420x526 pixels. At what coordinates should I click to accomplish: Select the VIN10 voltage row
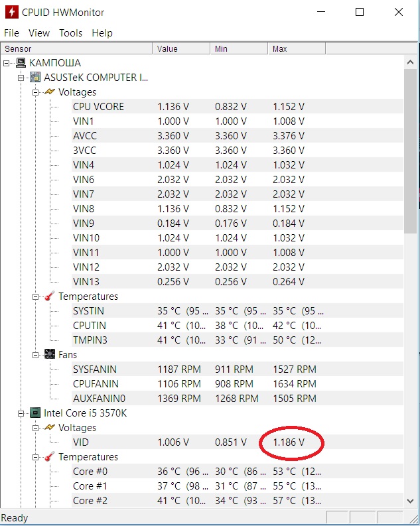(237, 237)
